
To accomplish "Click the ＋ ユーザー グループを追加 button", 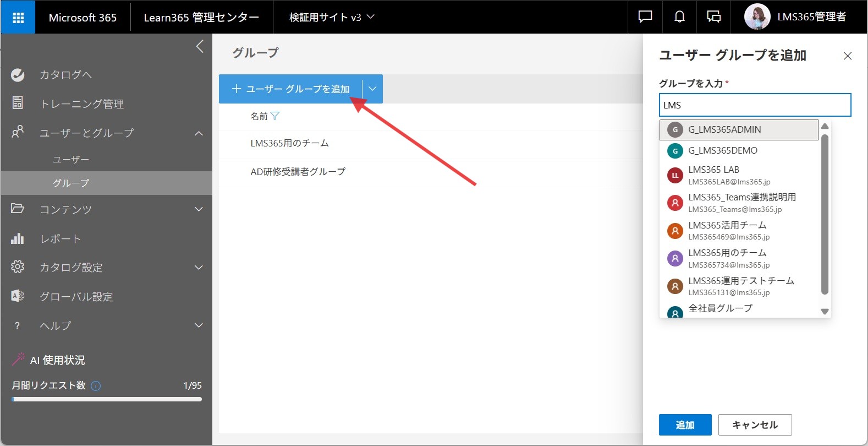I will point(290,89).
